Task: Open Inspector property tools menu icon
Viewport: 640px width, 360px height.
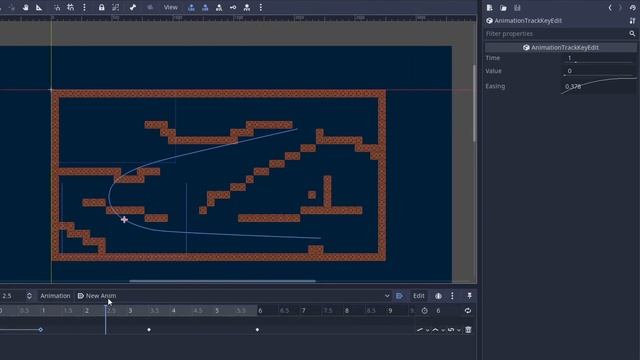Action: tap(632, 20)
